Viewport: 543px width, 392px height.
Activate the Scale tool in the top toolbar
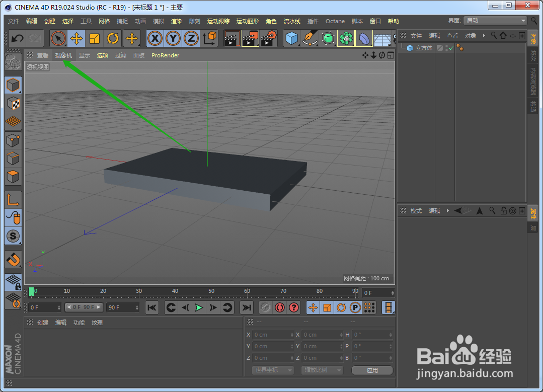point(95,38)
